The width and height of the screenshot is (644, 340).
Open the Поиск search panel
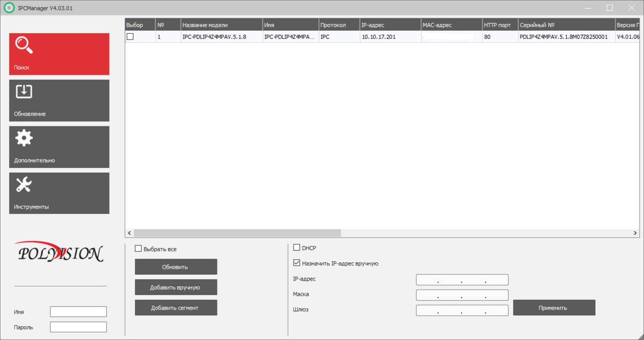coord(59,54)
